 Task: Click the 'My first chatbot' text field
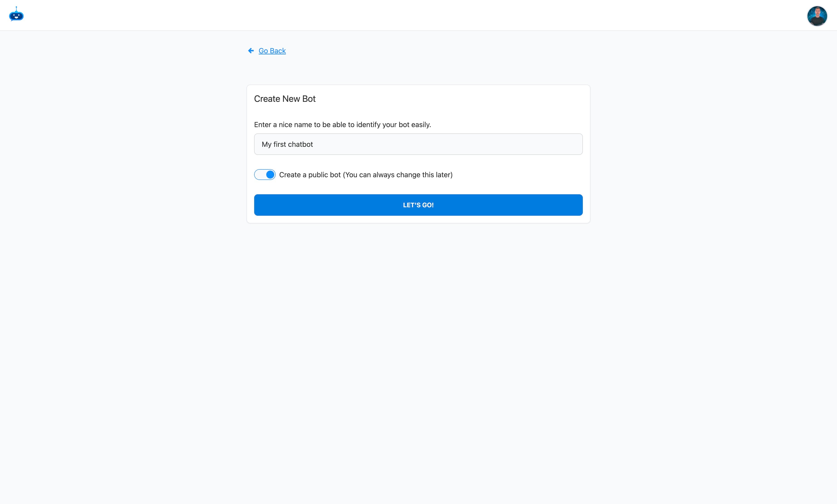[418, 144]
